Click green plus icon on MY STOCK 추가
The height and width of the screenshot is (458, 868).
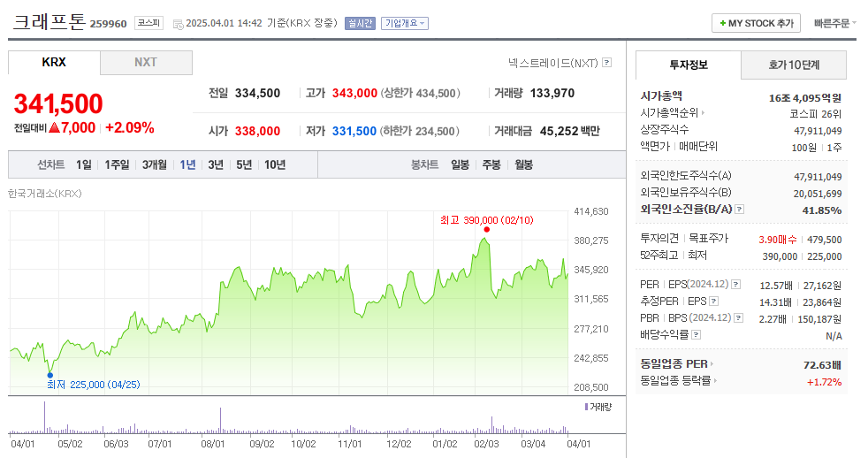(x=722, y=23)
